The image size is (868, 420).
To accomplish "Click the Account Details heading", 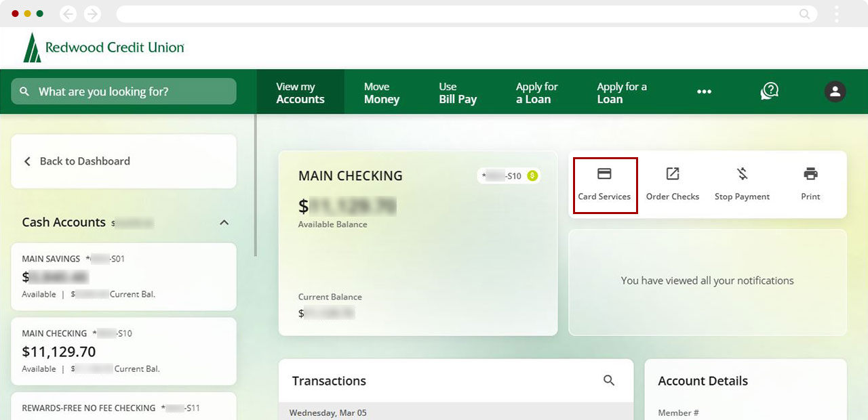I will (x=703, y=381).
